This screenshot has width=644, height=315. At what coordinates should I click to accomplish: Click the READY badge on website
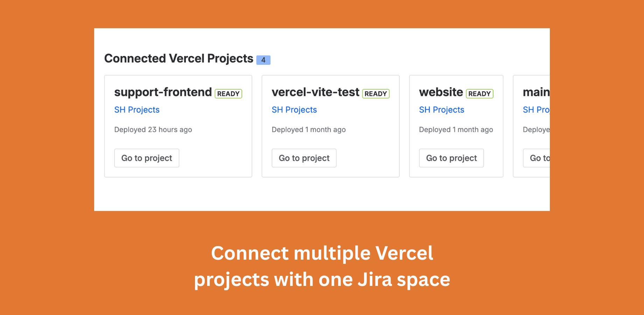point(479,93)
